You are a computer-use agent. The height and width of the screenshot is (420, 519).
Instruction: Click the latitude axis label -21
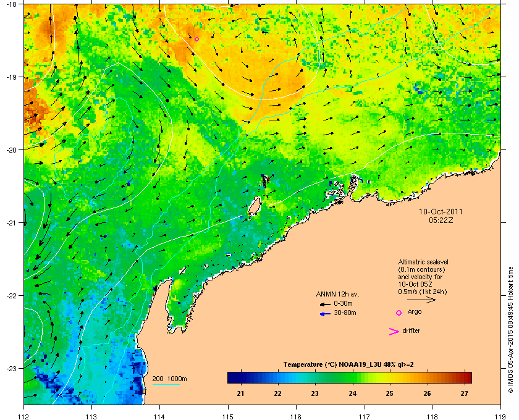11,223
